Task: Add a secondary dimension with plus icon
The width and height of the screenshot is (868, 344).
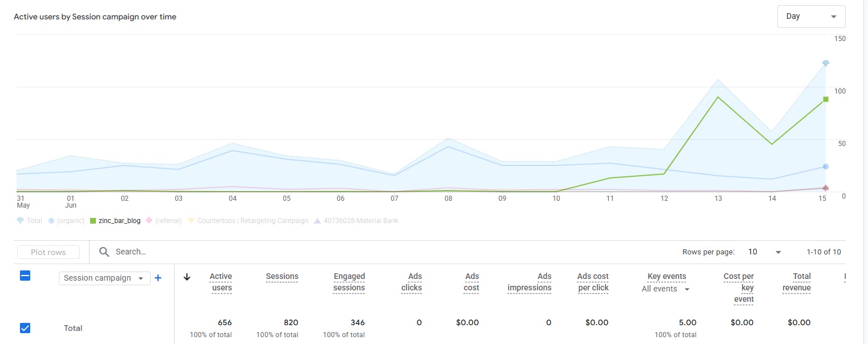Action: pyautogui.click(x=159, y=278)
